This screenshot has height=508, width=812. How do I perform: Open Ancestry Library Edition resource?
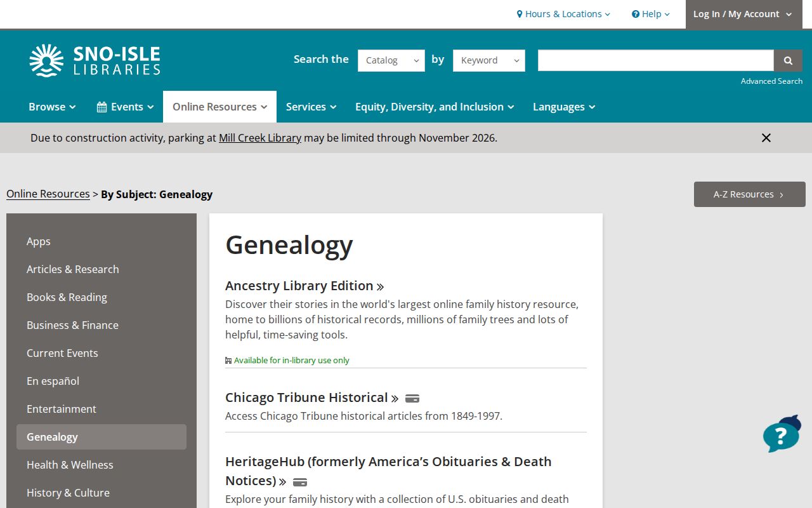click(304, 286)
